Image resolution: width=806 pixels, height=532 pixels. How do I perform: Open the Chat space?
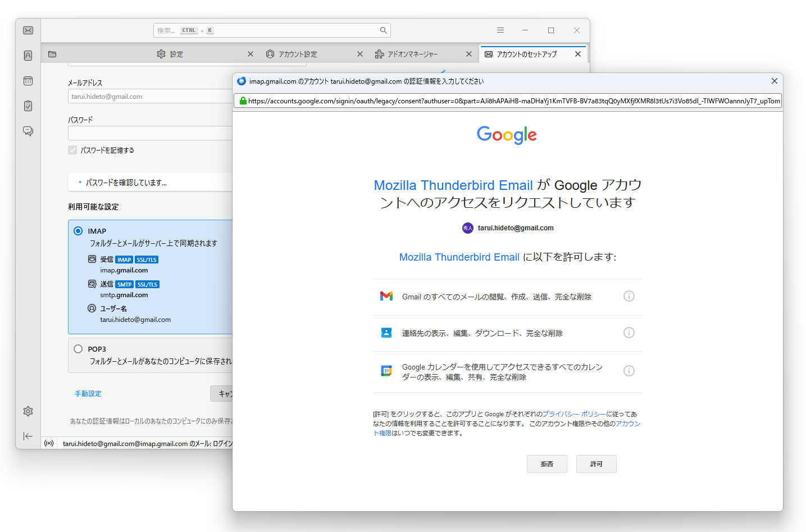point(28,130)
